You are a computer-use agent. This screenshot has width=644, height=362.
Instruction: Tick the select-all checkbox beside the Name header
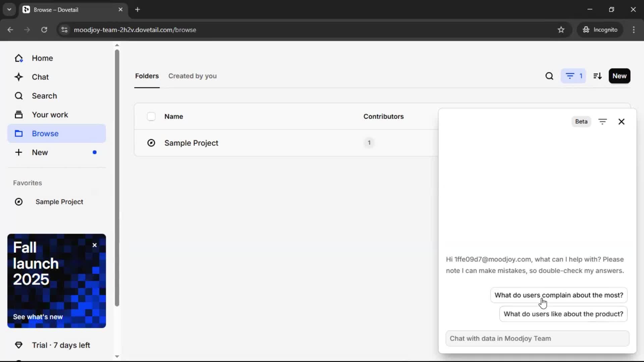click(x=151, y=116)
